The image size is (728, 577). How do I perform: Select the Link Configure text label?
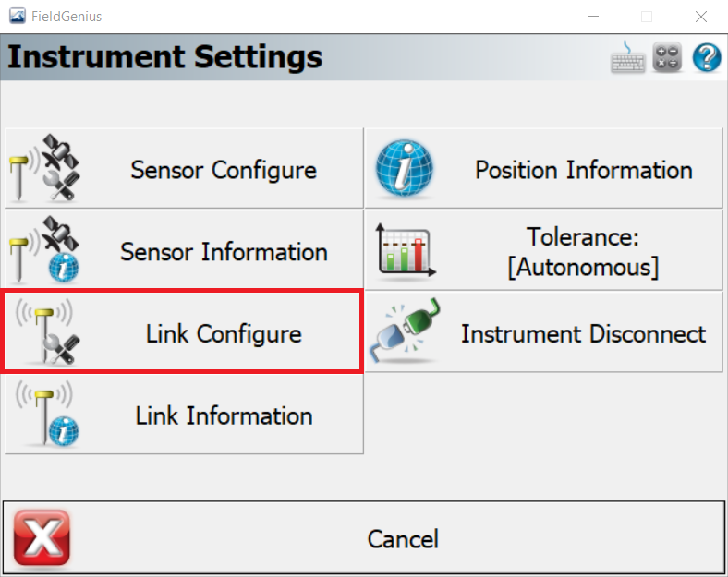pos(224,334)
